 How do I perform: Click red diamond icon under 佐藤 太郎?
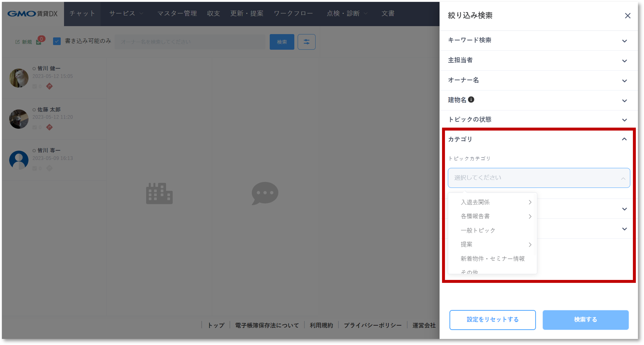point(50,127)
